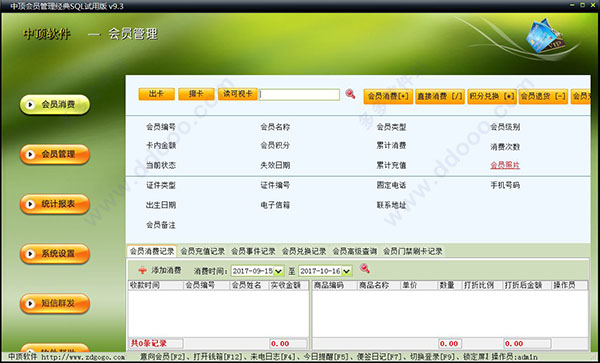
Task: Click the 读可视卡 button
Action: (x=238, y=94)
